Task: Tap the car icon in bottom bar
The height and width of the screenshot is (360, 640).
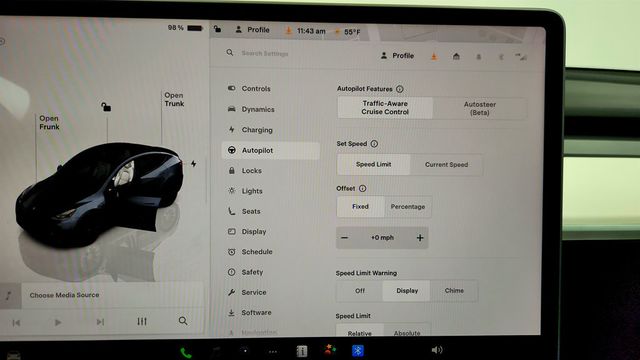Action: 13,356
